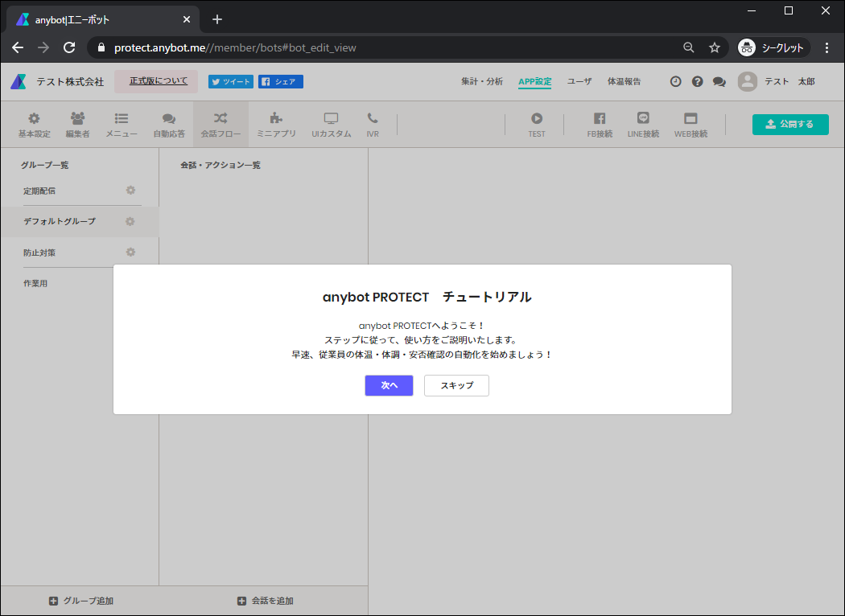The width and height of the screenshot is (845, 616).
Task: Open the メニュー configuration icon
Action: (x=121, y=124)
